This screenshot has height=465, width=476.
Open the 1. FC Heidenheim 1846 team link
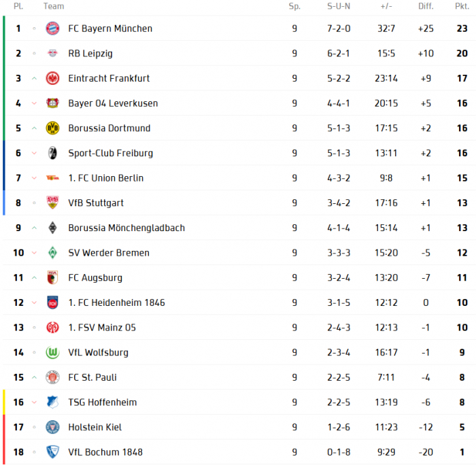click(116, 303)
